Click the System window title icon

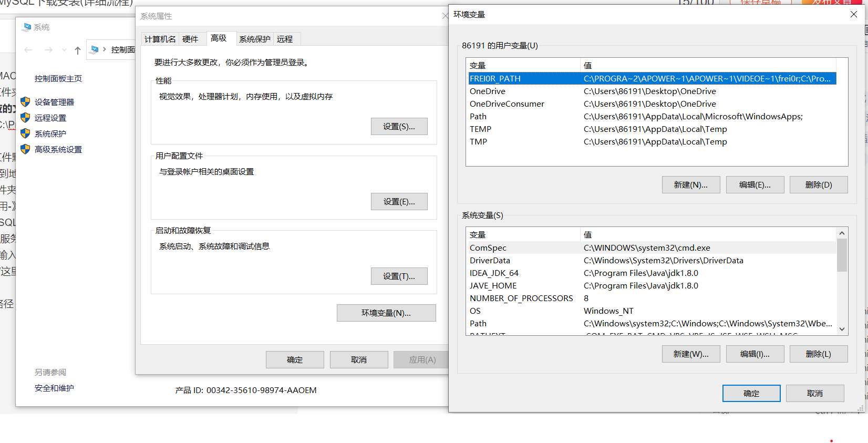coord(26,27)
